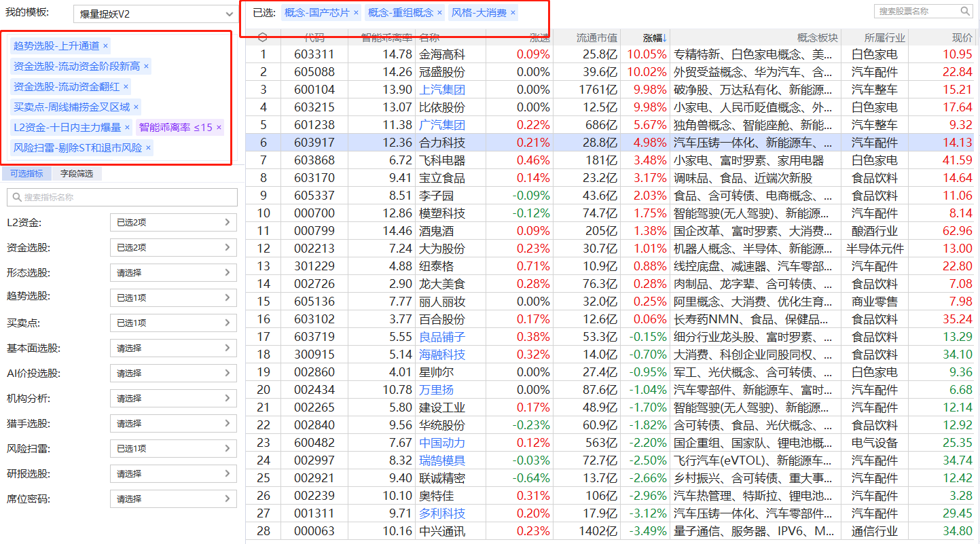Select the 中兴通讯 stock name
980x544 pixels.
point(442,531)
